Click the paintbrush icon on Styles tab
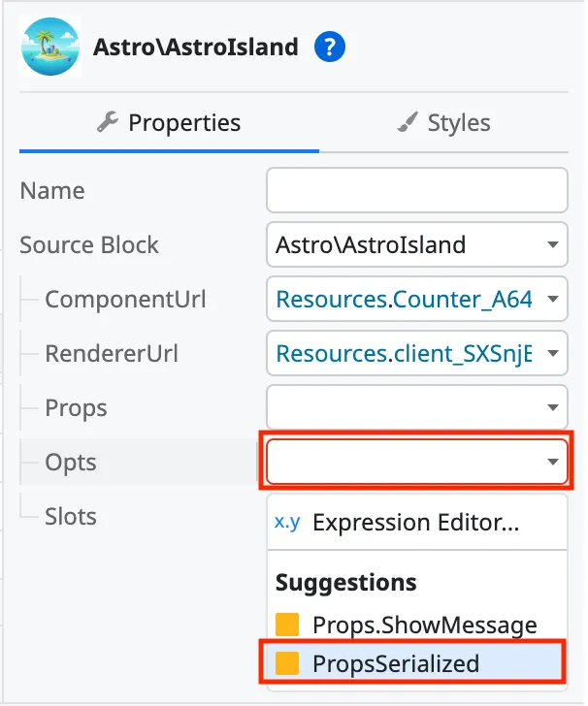The height and width of the screenshot is (706, 588). click(x=408, y=123)
